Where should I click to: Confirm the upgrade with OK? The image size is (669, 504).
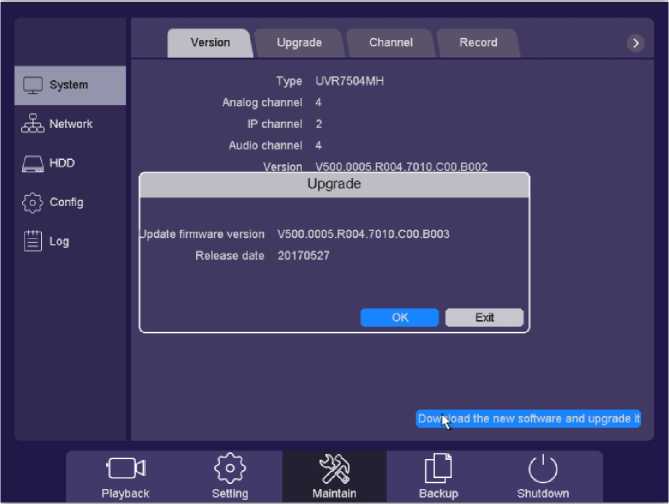(x=400, y=317)
